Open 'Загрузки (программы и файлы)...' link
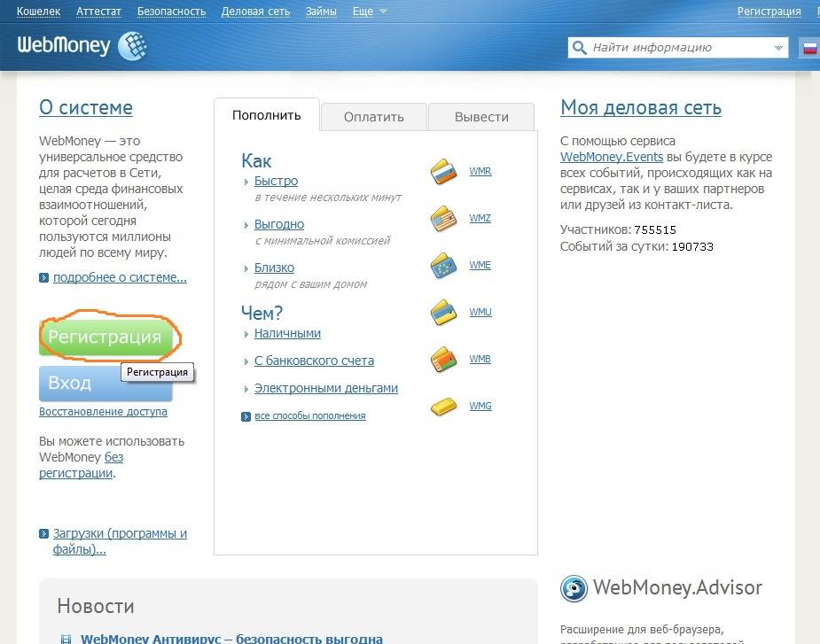This screenshot has width=820, height=644. [120, 541]
